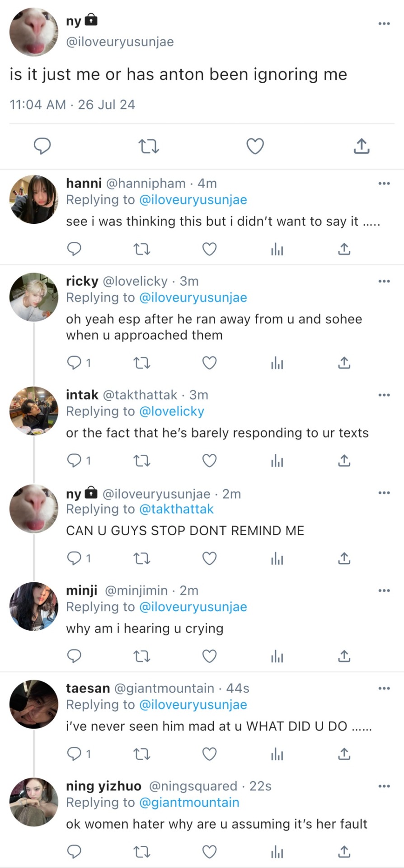
Task: Reply to ny's 'STOP DONT REMIND ME' tweet
Action: coord(75,559)
